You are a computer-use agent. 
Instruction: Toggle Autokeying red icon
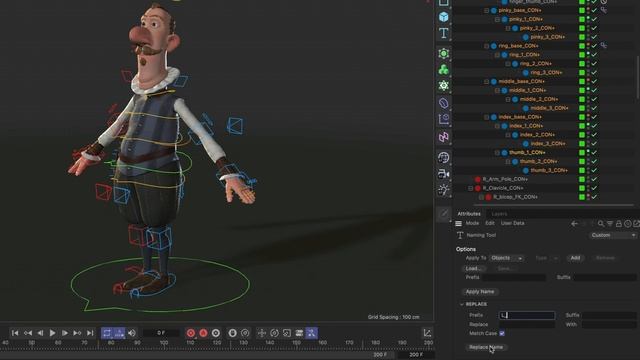coord(203,333)
